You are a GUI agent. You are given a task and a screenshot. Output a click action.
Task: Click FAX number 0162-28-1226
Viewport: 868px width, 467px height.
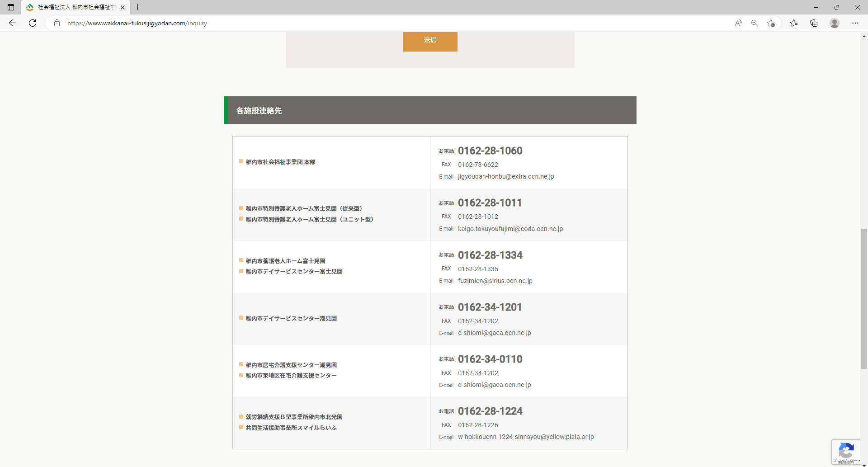click(x=478, y=425)
